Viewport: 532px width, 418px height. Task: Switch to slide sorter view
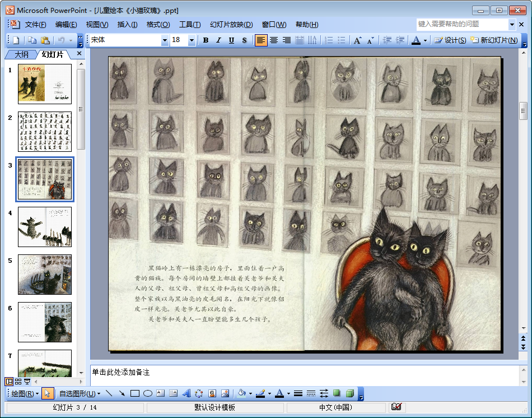pos(18,382)
